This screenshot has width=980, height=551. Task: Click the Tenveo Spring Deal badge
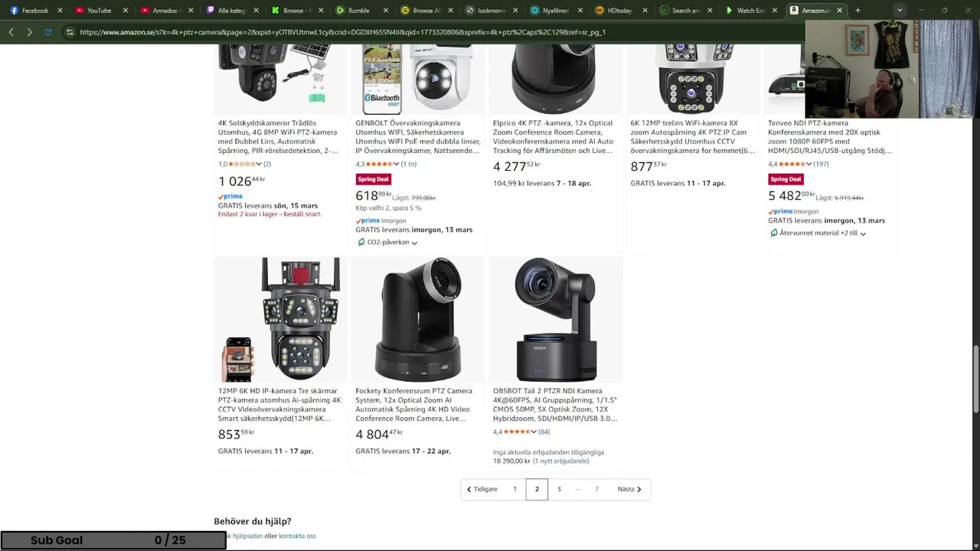tap(786, 179)
